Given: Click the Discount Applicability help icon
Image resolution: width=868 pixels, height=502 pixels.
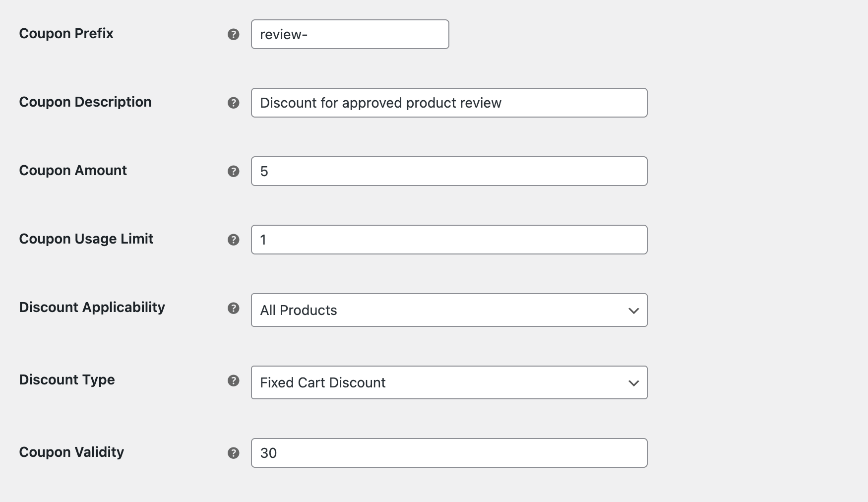Looking at the screenshot, I should [x=233, y=309].
